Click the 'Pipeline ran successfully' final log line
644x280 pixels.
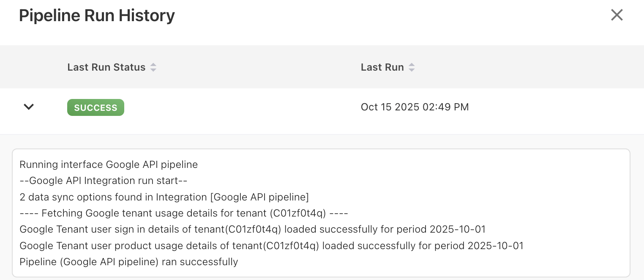(x=129, y=262)
